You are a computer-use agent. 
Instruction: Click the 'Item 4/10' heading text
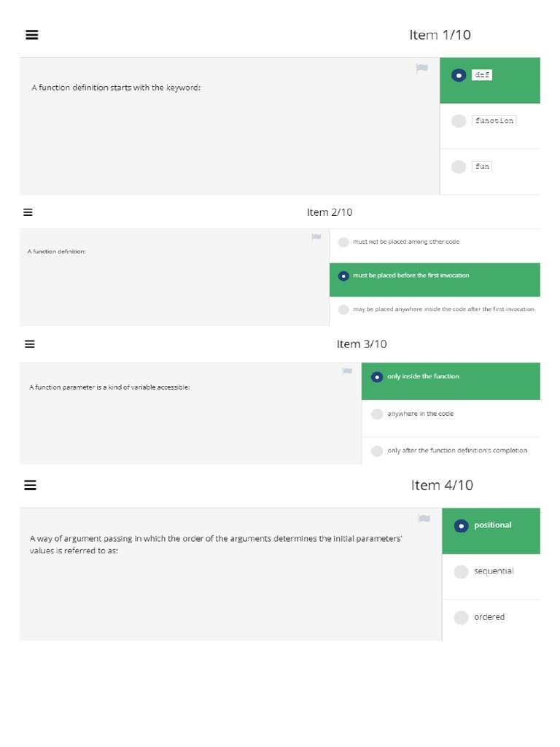coord(442,485)
